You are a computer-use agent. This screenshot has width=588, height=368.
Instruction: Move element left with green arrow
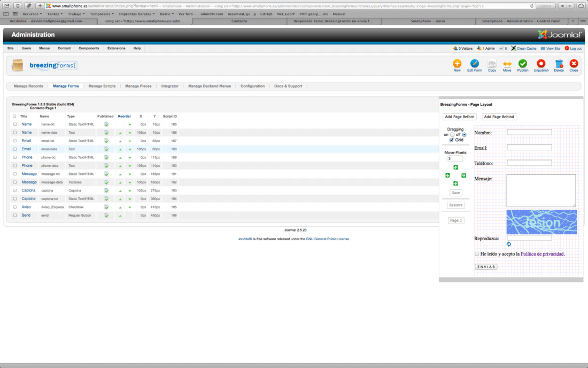[447, 175]
